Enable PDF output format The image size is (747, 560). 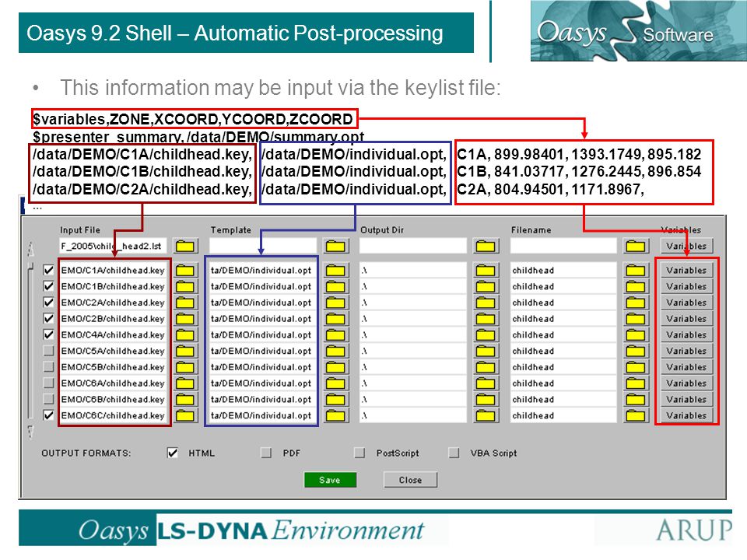pyautogui.click(x=266, y=453)
